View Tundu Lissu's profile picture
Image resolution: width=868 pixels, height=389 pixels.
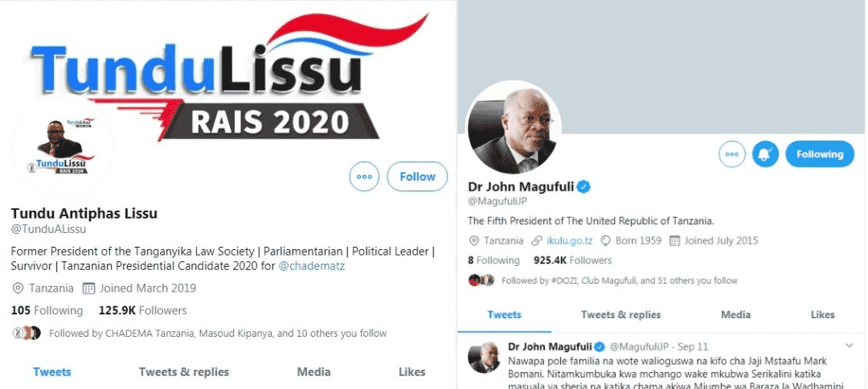click(62, 146)
